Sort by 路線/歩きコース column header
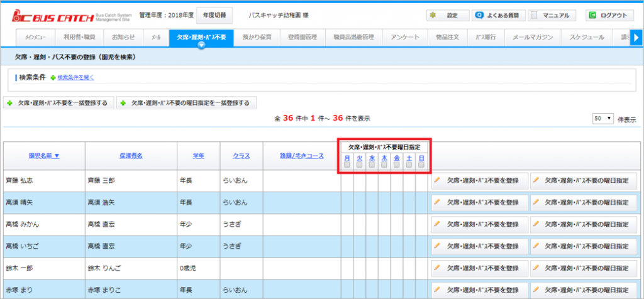Viewport: 644px width, 299px height. pyautogui.click(x=302, y=156)
